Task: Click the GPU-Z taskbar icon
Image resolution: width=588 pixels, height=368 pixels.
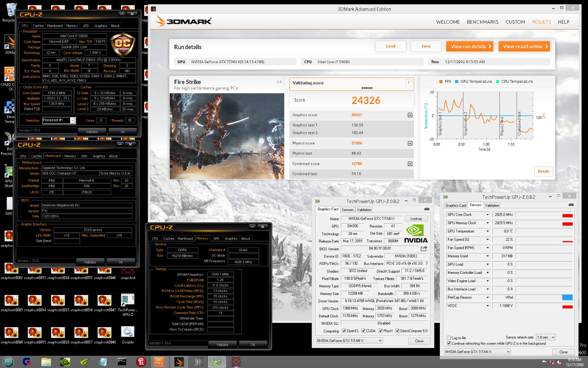Action: [216, 362]
